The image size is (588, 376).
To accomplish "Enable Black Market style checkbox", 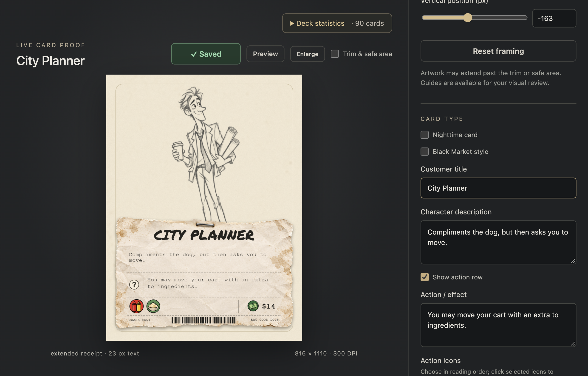I will [424, 152].
